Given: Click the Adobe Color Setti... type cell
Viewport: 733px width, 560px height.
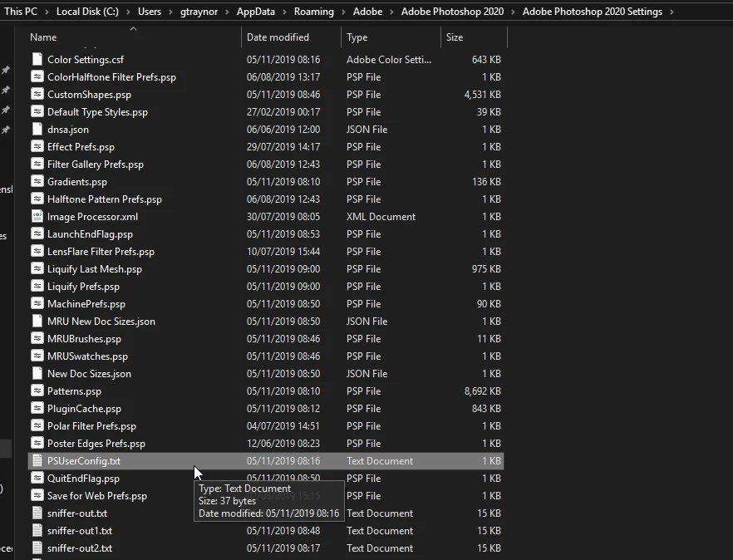Looking at the screenshot, I should click(x=389, y=59).
